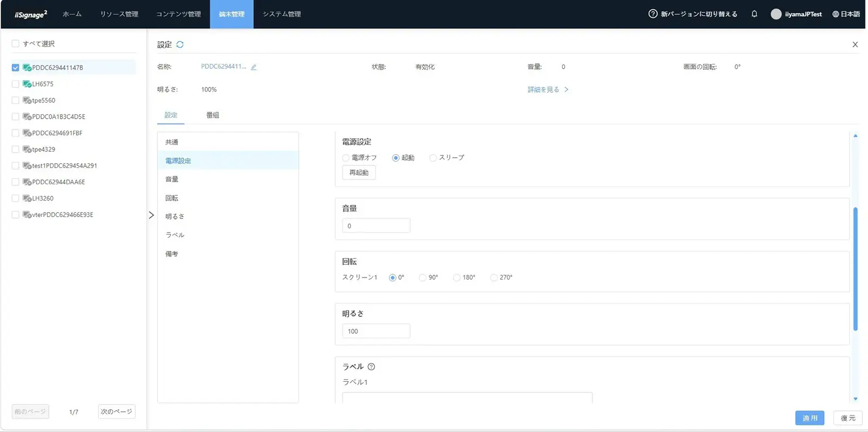Screen dimensions: 868x432
Task: Check the すべて選択 checkbox
Action: tap(15, 43)
